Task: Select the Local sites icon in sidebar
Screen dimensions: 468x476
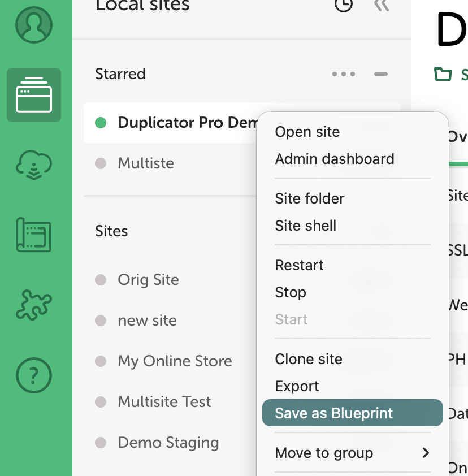Action: 34,95
